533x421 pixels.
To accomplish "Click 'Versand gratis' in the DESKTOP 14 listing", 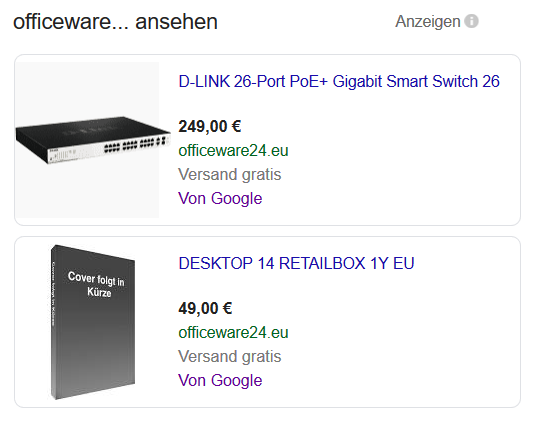I will [x=229, y=356].
